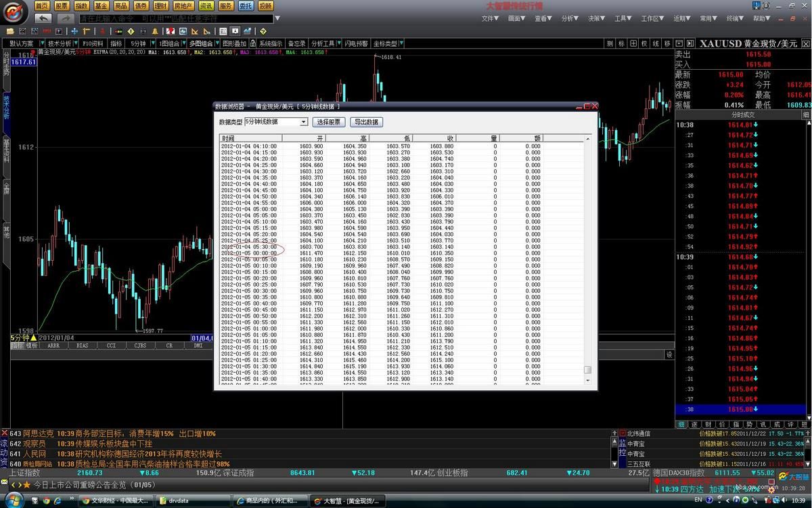Click the 导出数据 button
The width and height of the screenshot is (812, 508).
coord(366,122)
